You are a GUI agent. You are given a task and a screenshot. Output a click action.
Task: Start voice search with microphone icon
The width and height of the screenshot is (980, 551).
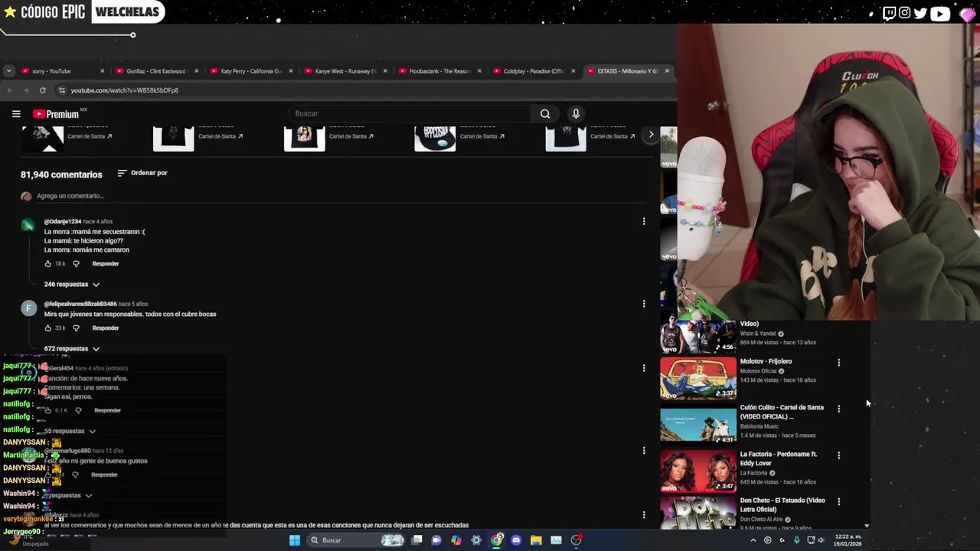pos(576,114)
